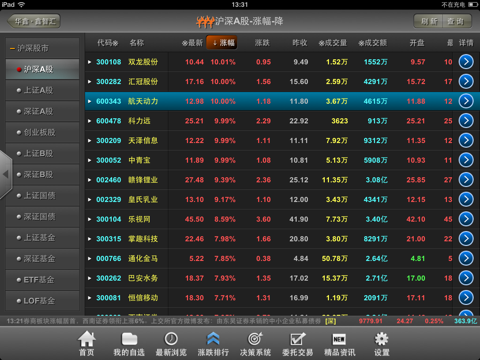Select LOF基金 in sidebar
The width and height of the screenshot is (480, 360).
click(42, 301)
